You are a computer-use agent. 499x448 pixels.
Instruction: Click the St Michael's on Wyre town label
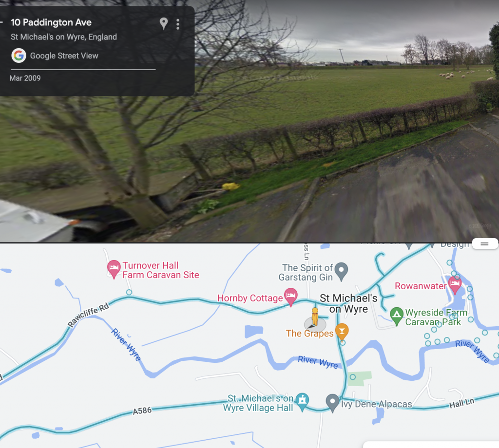click(348, 303)
